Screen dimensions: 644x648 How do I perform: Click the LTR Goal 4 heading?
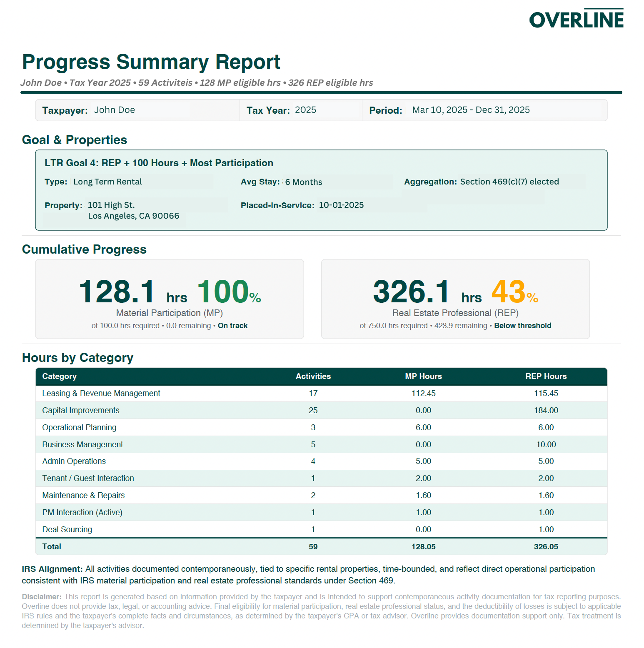[159, 163]
